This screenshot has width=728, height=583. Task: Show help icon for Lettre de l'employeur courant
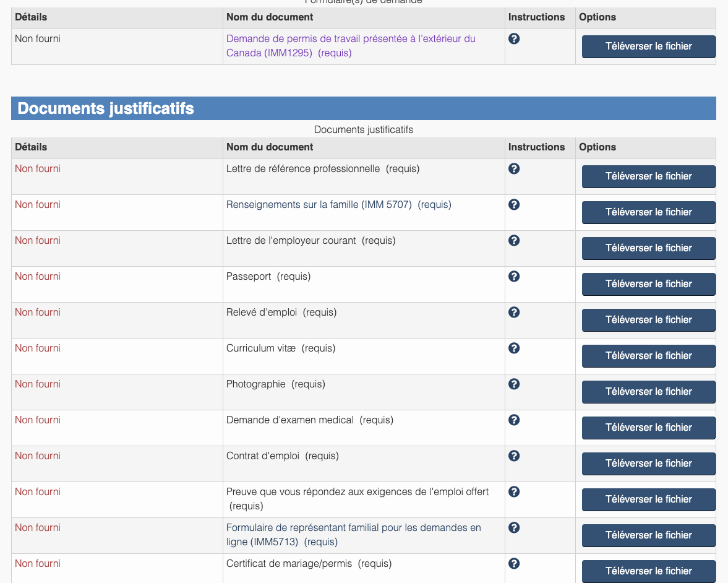[x=514, y=241]
